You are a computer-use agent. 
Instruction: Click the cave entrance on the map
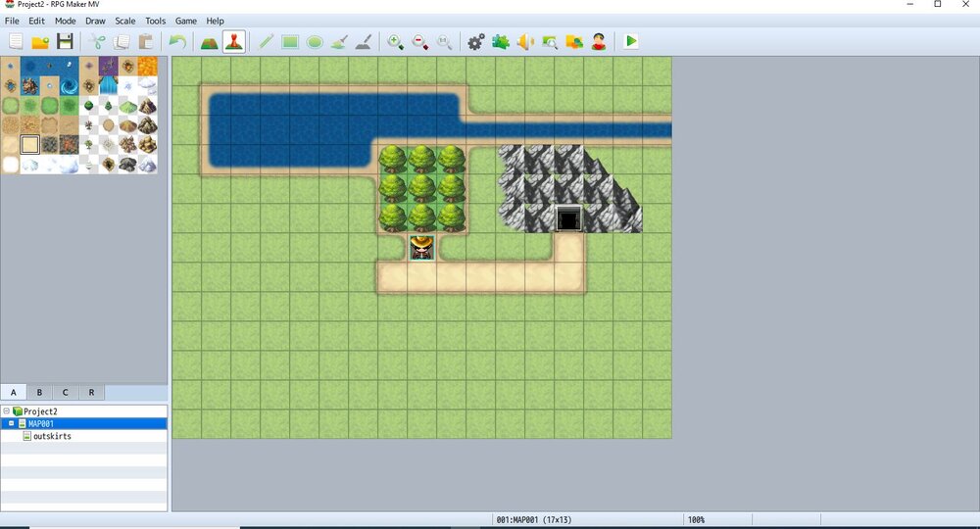click(568, 218)
